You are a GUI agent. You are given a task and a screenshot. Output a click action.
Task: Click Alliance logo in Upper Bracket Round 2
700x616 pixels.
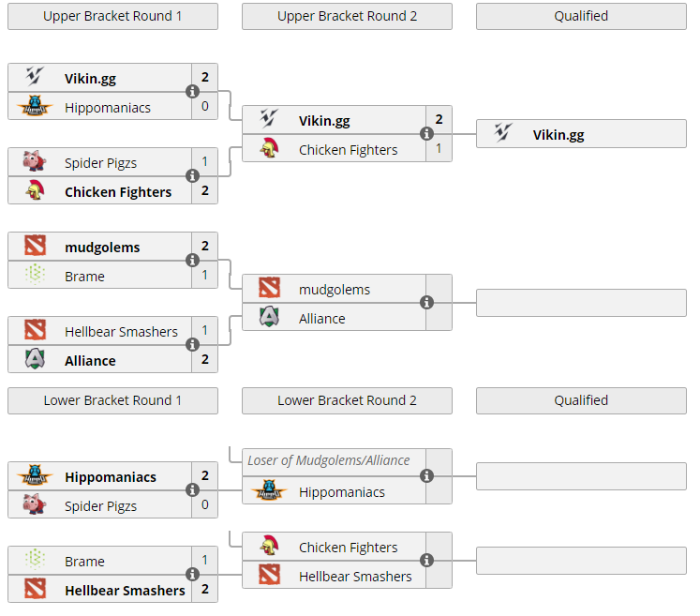tap(269, 318)
